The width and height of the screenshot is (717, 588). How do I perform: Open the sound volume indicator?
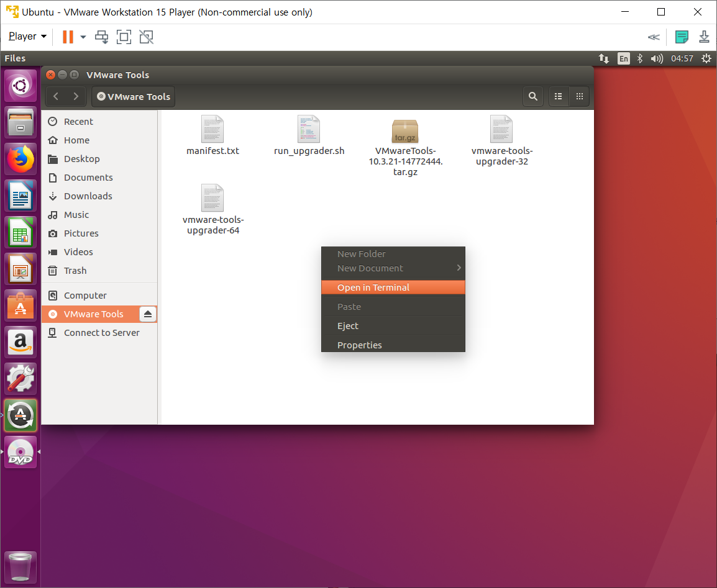pyautogui.click(x=657, y=58)
